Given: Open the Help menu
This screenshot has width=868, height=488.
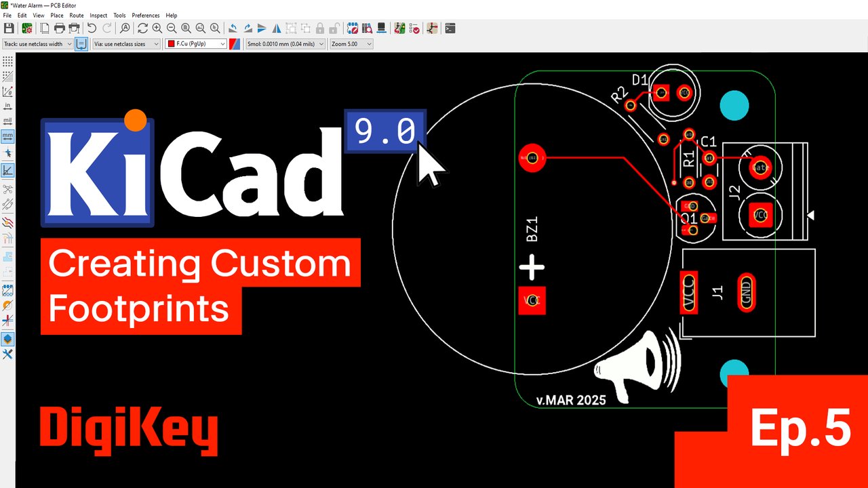Looking at the screenshot, I should 172,15.
